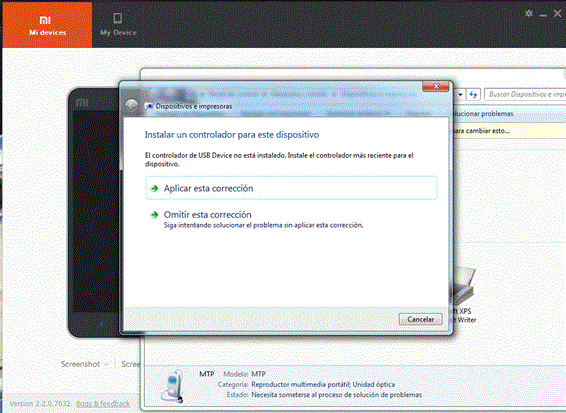Open the Bugs & feedback link
Screen dimensions: 566x413
[x=103, y=404]
